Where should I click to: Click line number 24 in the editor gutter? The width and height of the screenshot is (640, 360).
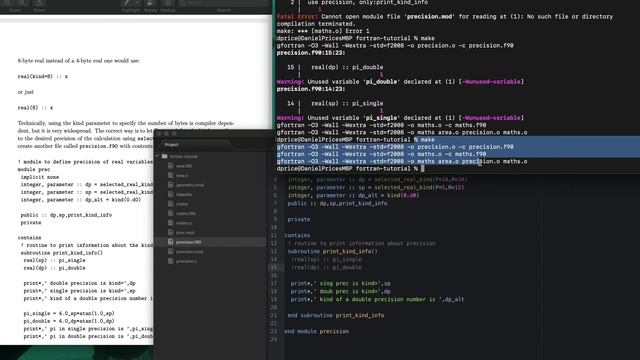(273, 339)
